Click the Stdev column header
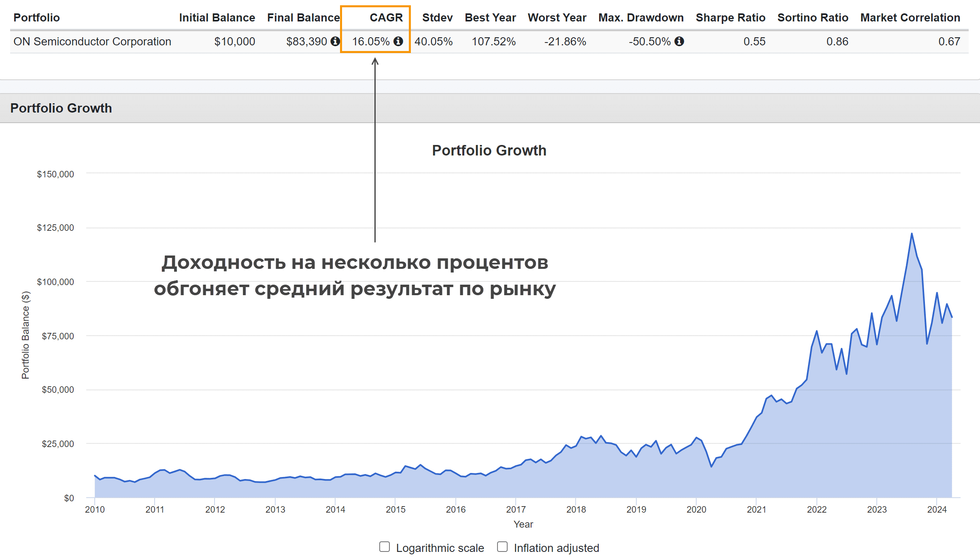980x560 pixels. [437, 18]
